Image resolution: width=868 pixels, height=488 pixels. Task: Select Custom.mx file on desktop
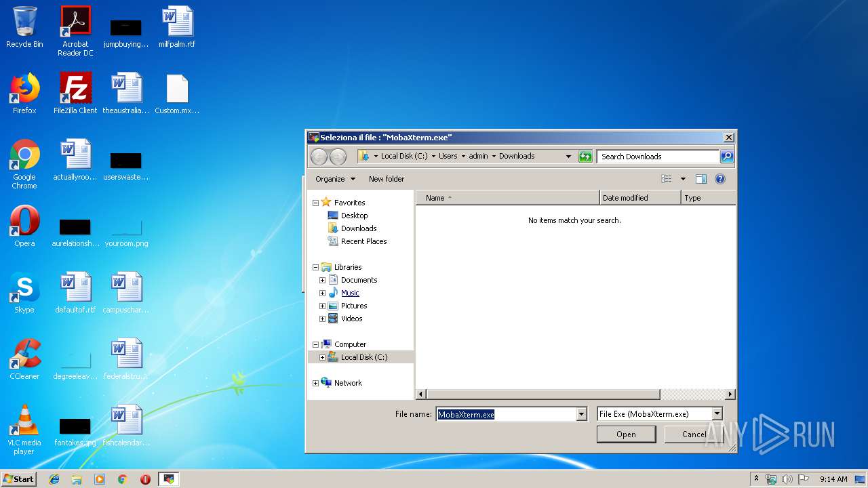pyautogui.click(x=177, y=94)
